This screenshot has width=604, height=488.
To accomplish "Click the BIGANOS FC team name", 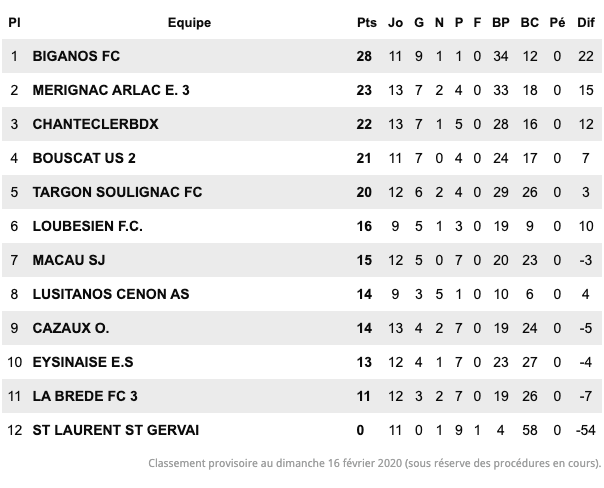I will (x=76, y=56).
